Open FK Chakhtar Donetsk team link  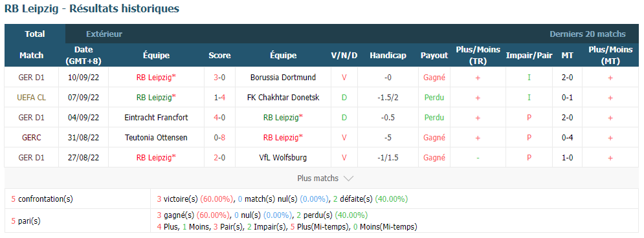(283, 97)
